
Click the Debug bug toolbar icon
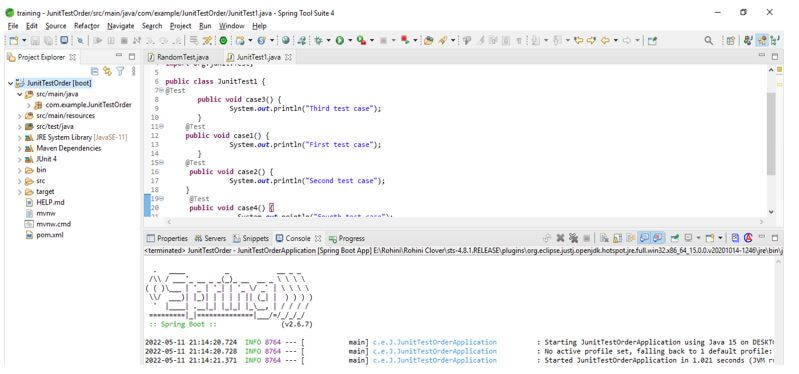318,41
